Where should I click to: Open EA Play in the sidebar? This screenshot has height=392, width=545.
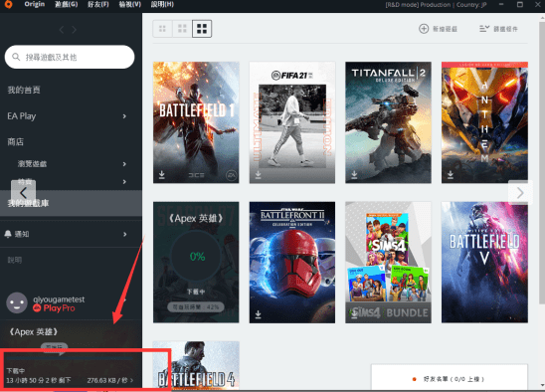click(x=22, y=116)
